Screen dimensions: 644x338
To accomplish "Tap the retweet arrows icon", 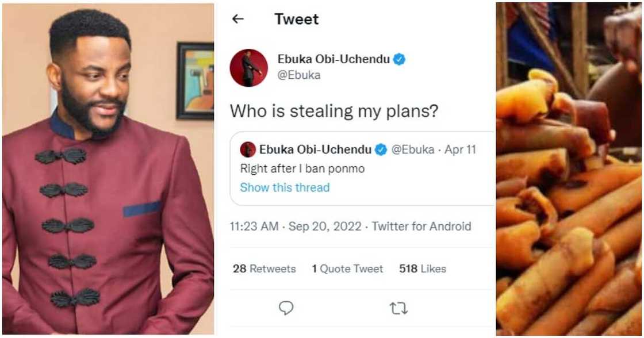I will click(398, 309).
